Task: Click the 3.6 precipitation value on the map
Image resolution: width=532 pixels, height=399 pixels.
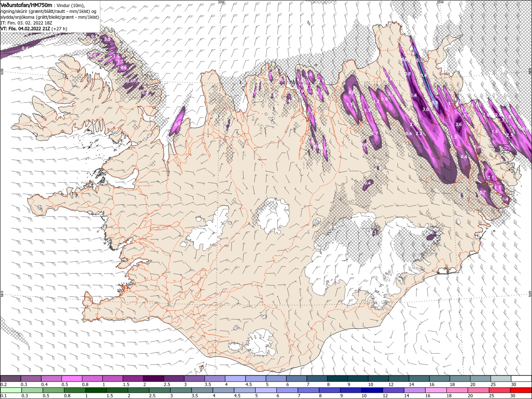Action: pyautogui.click(x=458, y=124)
